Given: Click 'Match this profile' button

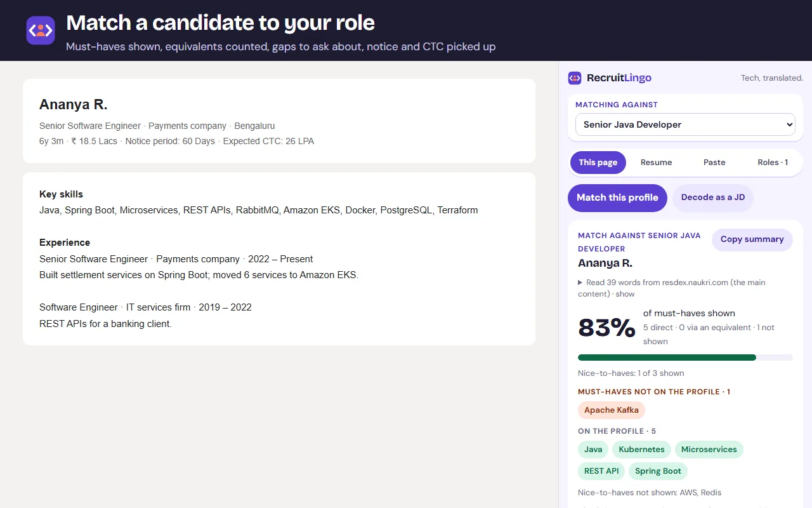Looking at the screenshot, I should pyautogui.click(x=617, y=197).
